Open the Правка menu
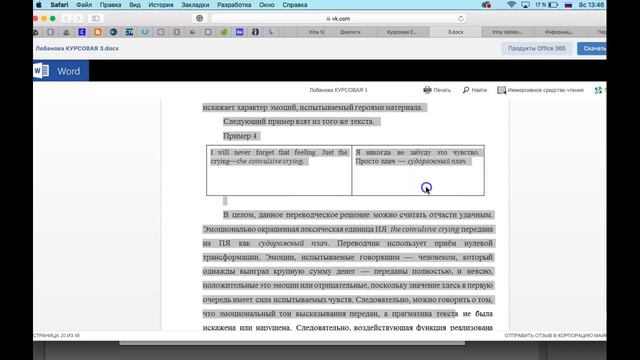The image size is (640, 360). [110, 5]
